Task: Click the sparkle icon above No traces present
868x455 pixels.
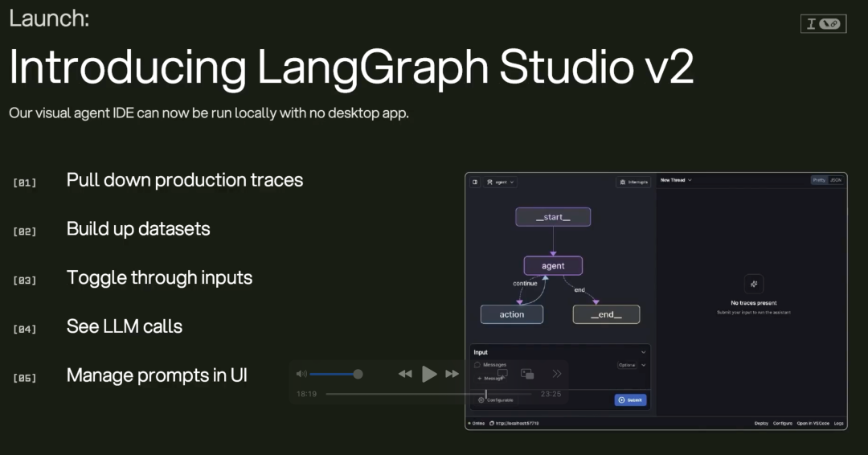Action: 754,284
